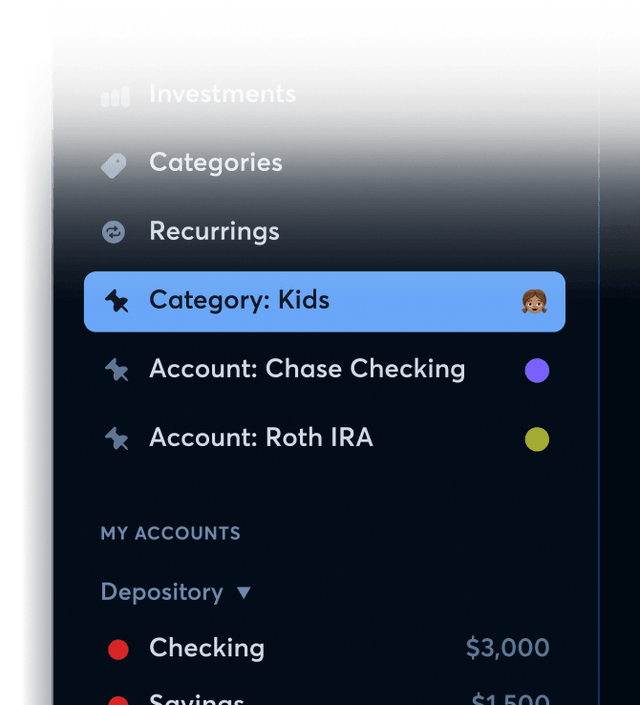
Task: Click the pin icon beside Roth IRA
Action: click(x=116, y=438)
